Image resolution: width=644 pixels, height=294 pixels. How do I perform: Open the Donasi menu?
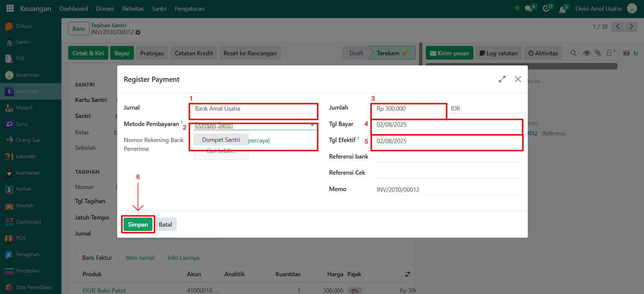tap(105, 9)
